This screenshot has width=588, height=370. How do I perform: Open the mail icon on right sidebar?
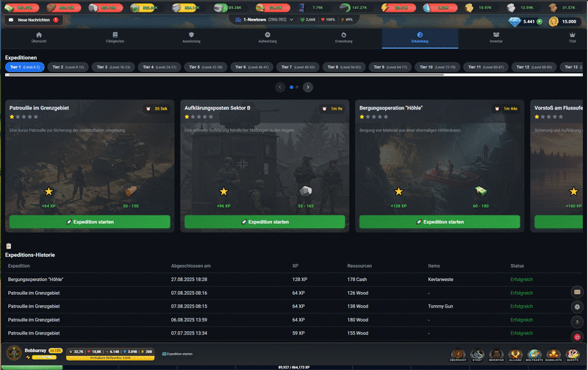[577, 292]
